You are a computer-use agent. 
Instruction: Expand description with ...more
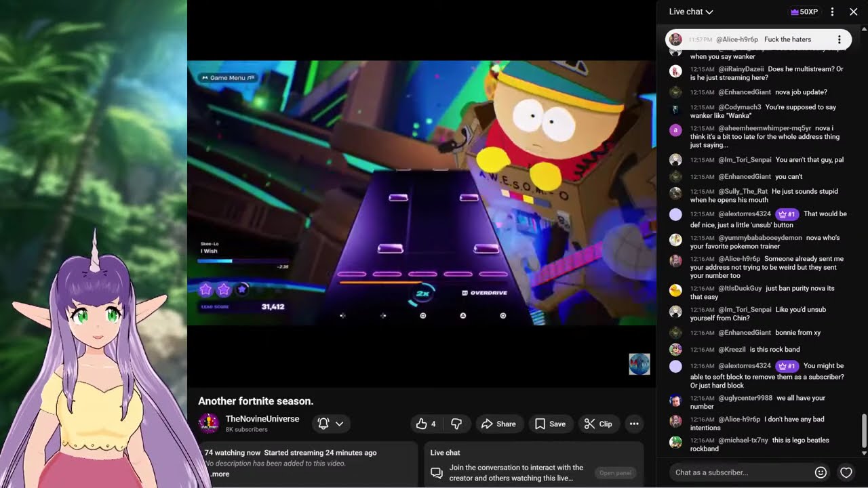pyautogui.click(x=220, y=474)
